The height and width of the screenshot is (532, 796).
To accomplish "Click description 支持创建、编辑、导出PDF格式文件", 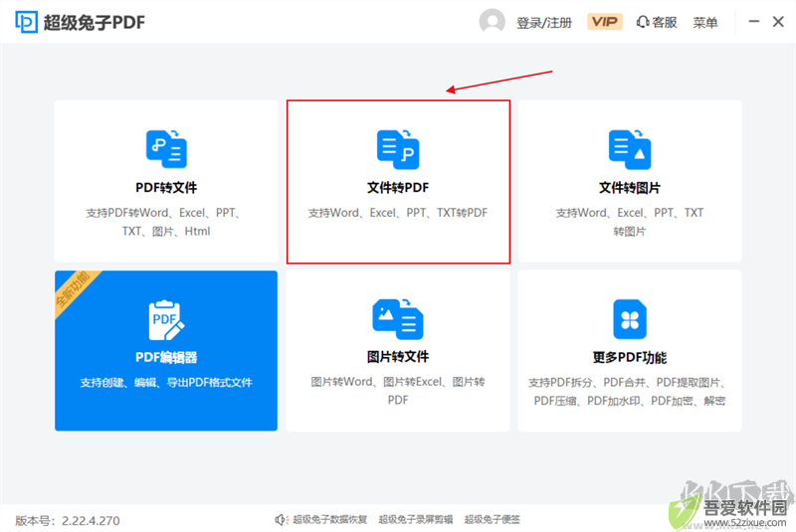I will [x=166, y=383].
